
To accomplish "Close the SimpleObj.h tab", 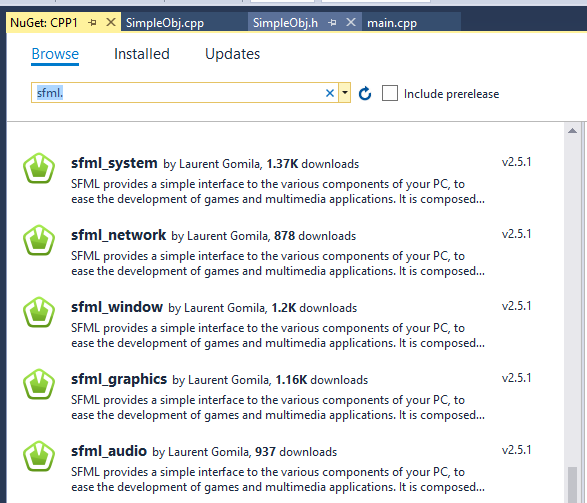I will [x=351, y=22].
